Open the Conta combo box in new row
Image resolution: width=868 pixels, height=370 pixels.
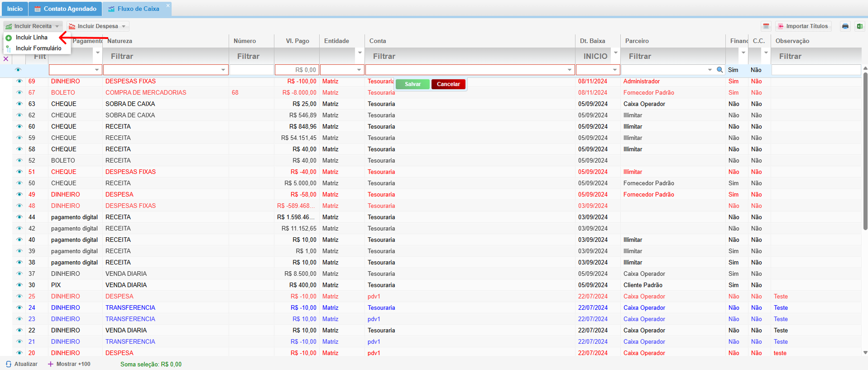470,70
